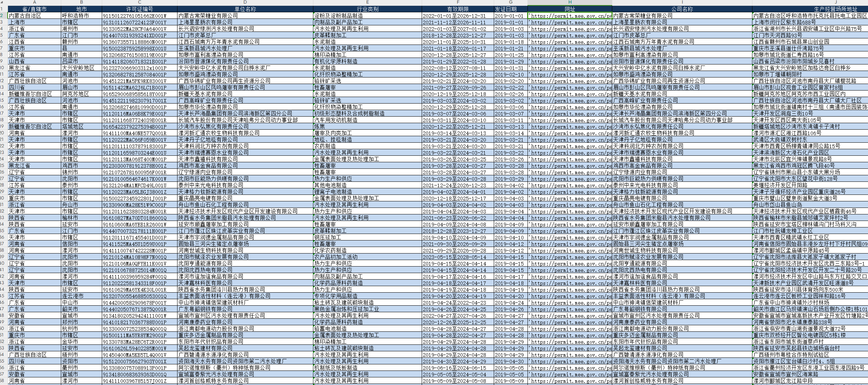Click the 省/直辖市 header cell
This screenshot has height=385, width=868.
point(34,9)
